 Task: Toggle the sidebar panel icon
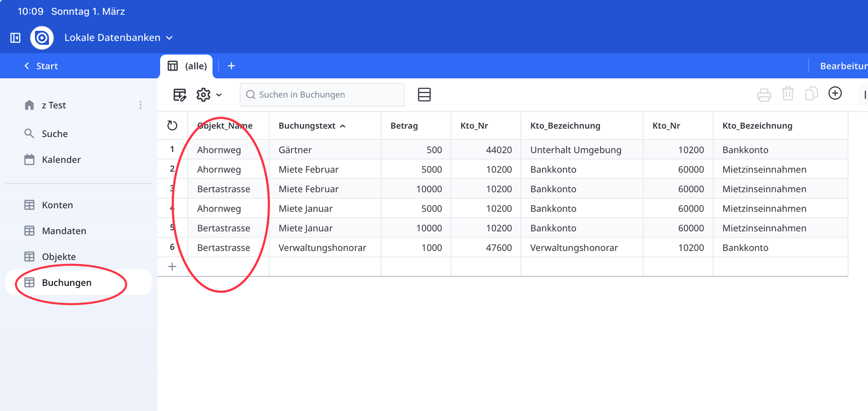pos(16,38)
